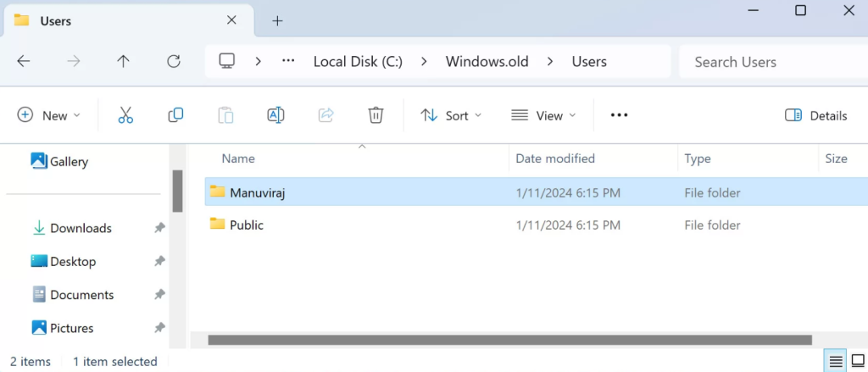The height and width of the screenshot is (372, 868).
Task: Switch to large thumbnails view in status bar
Action: (x=856, y=362)
